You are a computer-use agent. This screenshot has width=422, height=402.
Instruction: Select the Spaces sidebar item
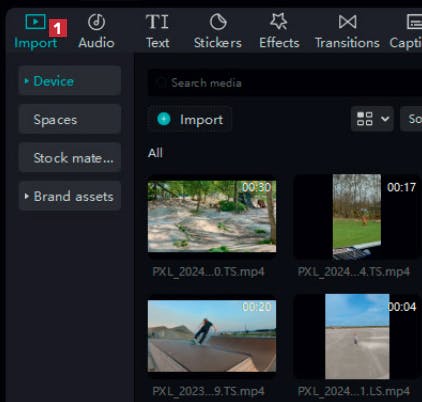click(x=70, y=119)
